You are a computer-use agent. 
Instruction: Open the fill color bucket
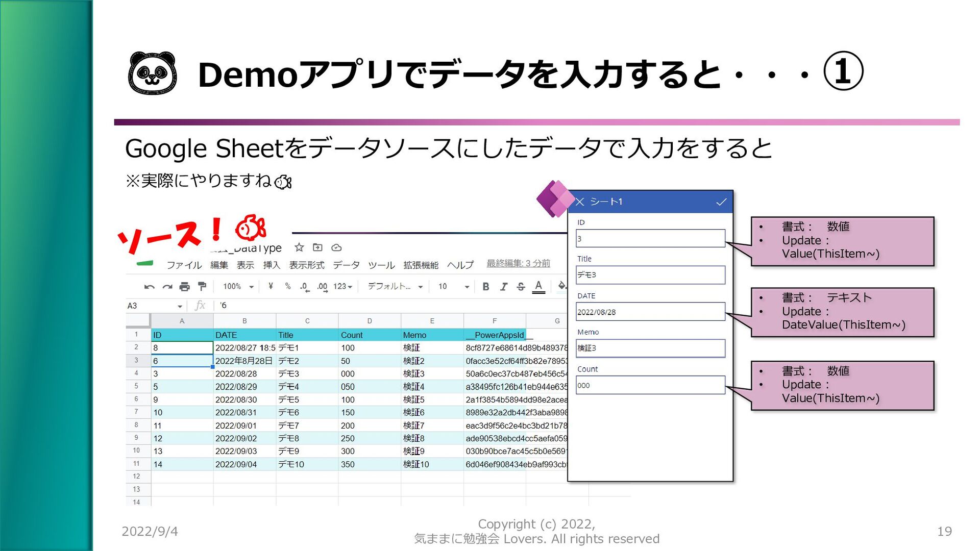click(x=562, y=286)
